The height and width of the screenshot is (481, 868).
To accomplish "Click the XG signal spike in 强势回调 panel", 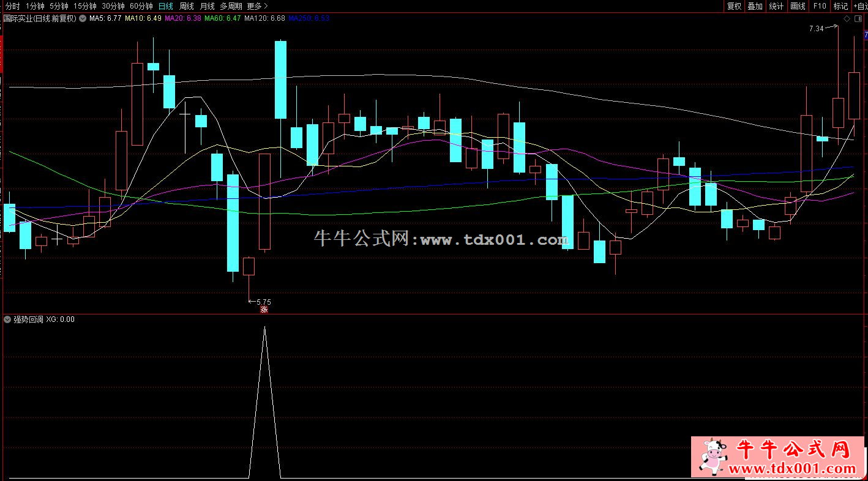I will pyautogui.click(x=264, y=401).
